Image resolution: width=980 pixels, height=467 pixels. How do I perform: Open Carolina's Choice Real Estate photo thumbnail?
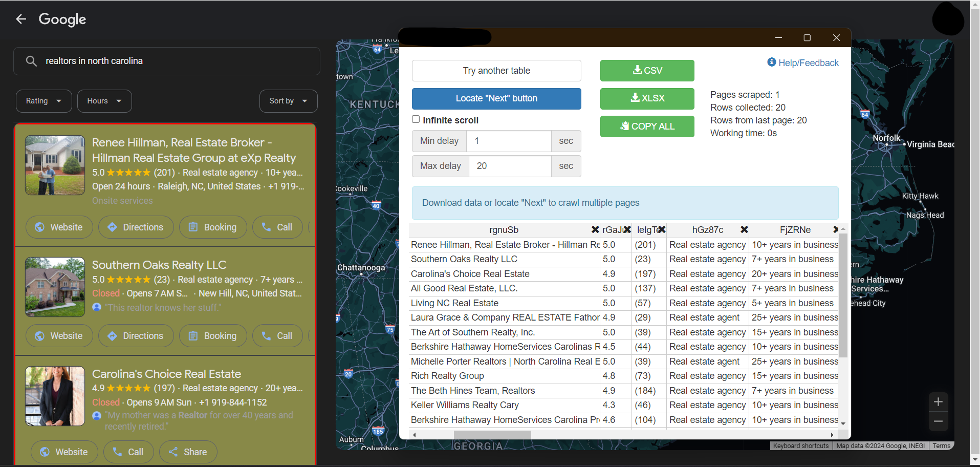click(55, 396)
